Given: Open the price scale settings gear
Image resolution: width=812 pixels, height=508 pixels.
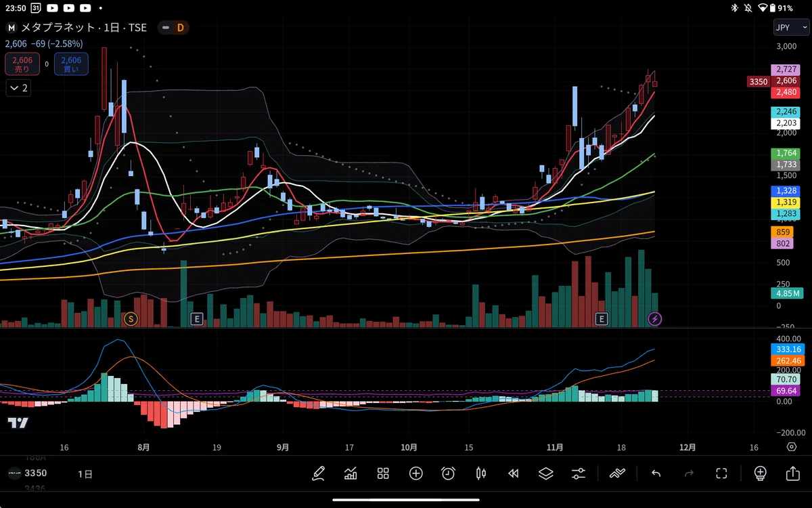Looking at the screenshot, I should [792, 447].
